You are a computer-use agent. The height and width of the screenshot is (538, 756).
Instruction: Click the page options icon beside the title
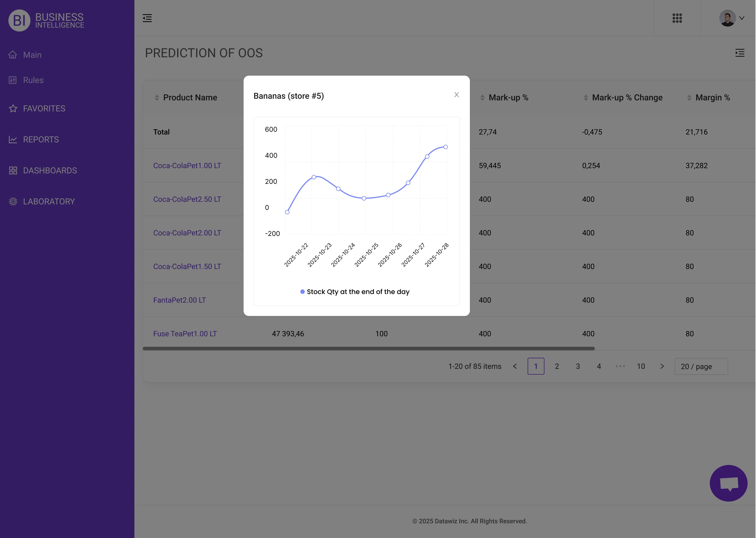click(x=740, y=53)
